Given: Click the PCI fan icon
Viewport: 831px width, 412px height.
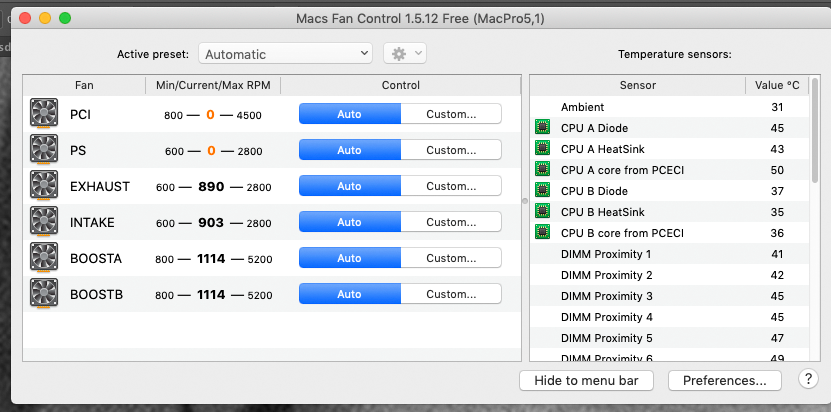Looking at the screenshot, I should click(x=44, y=113).
